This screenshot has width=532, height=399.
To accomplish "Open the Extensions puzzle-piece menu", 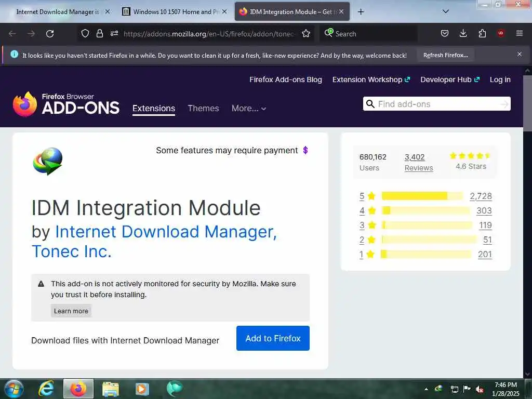I will pos(482,33).
